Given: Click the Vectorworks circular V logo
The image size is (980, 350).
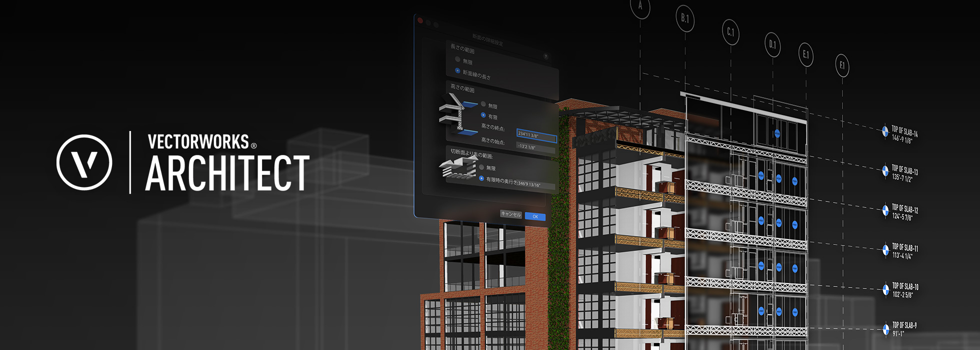Looking at the screenshot, I should pos(84,162).
